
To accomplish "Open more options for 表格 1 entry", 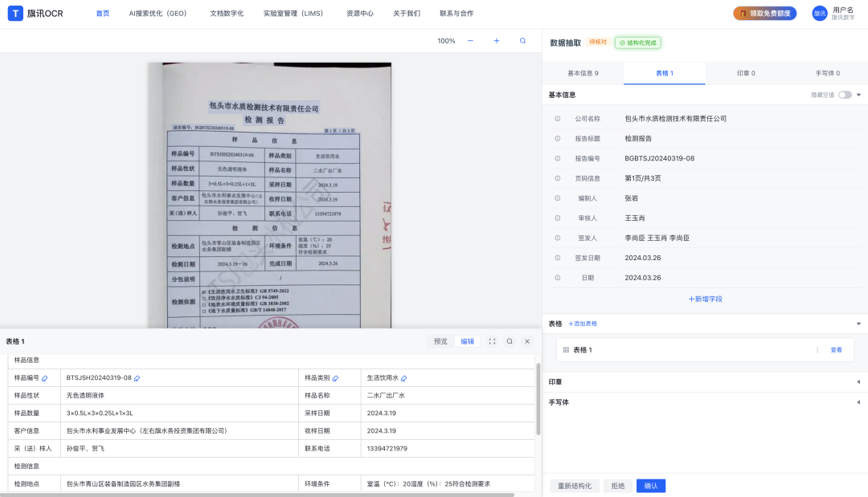I will click(x=817, y=350).
